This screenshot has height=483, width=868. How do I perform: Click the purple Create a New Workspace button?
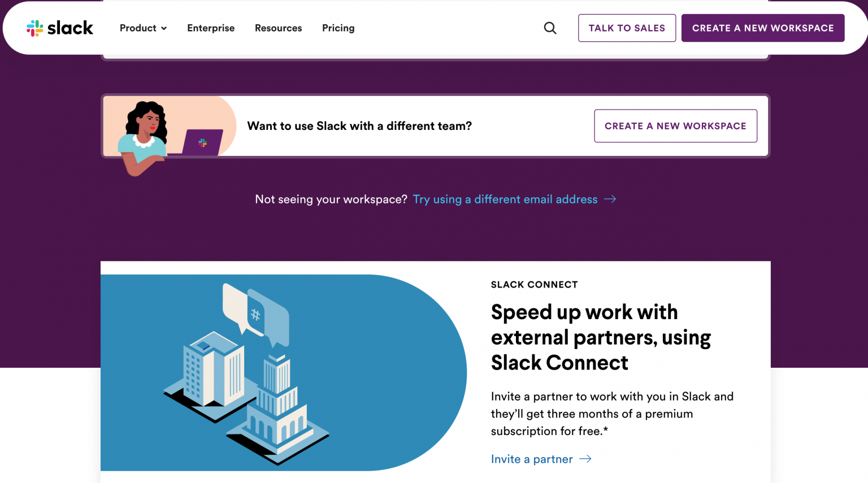tap(763, 27)
